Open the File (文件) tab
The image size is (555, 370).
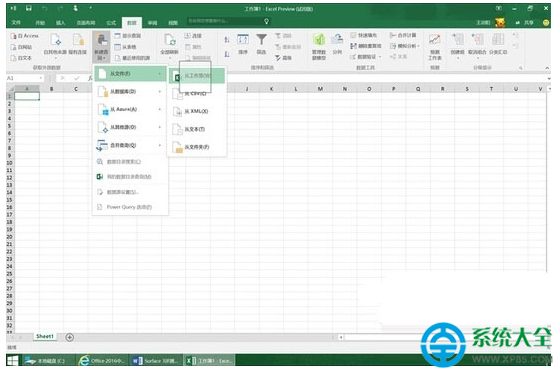click(16, 23)
